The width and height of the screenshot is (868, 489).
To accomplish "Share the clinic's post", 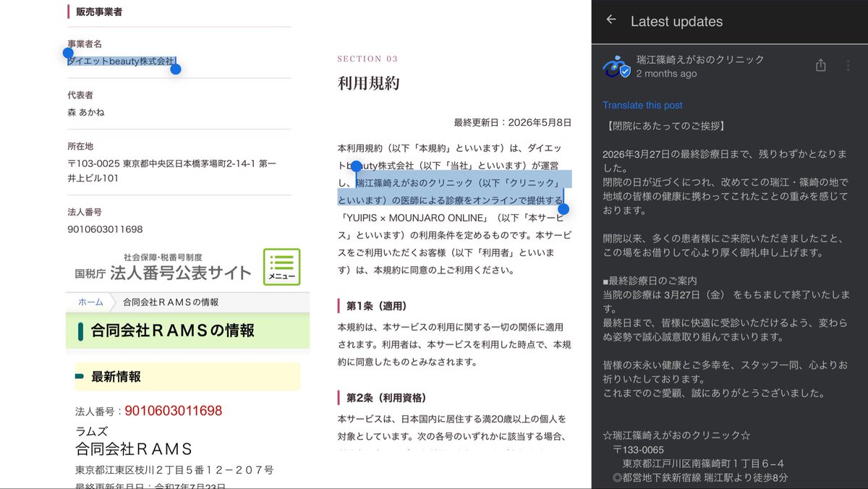I will [820, 66].
